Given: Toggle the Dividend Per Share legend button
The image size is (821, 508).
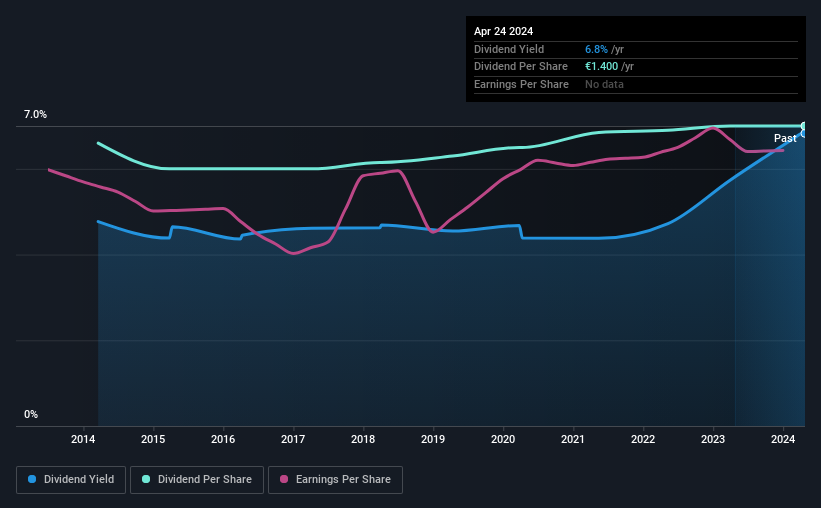Looking at the screenshot, I should (x=197, y=480).
